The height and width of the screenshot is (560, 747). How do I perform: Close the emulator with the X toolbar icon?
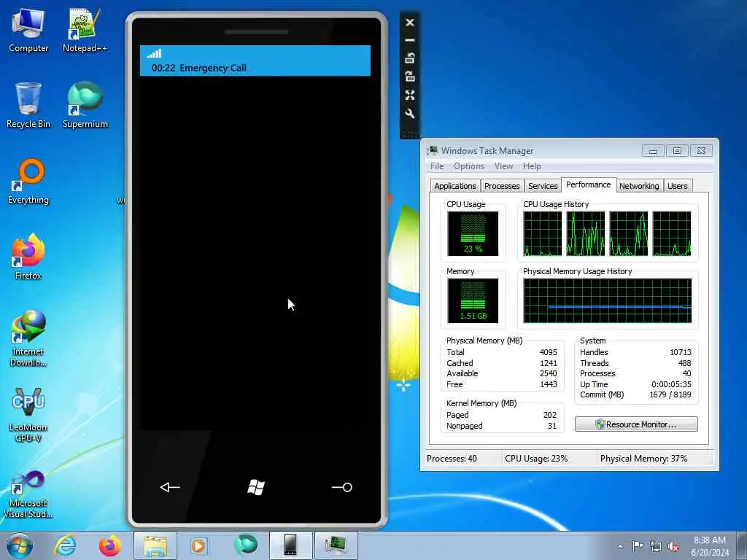point(410,23)
